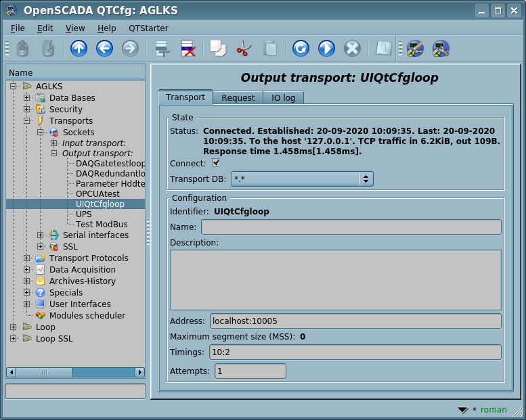Click the Delete item toolbar icon
Screen dimensions: 526x420
tap(188, 49)
